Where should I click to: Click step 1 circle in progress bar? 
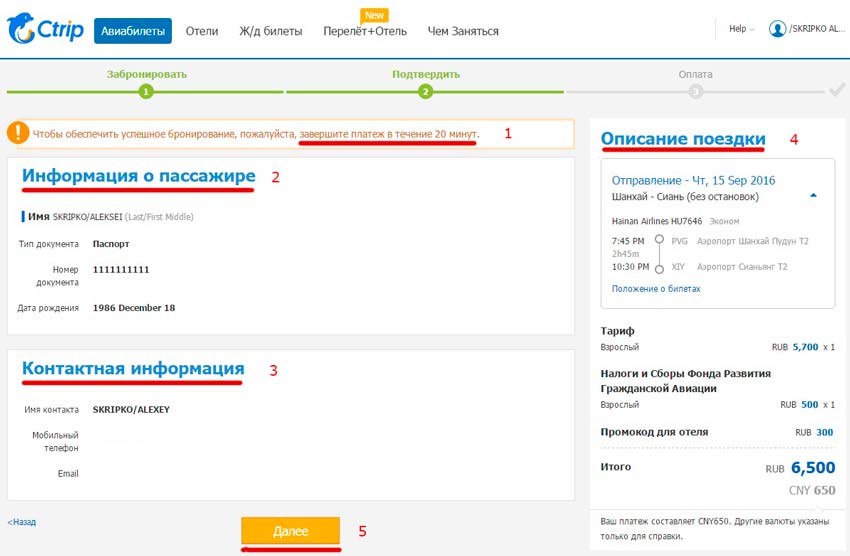146,92
